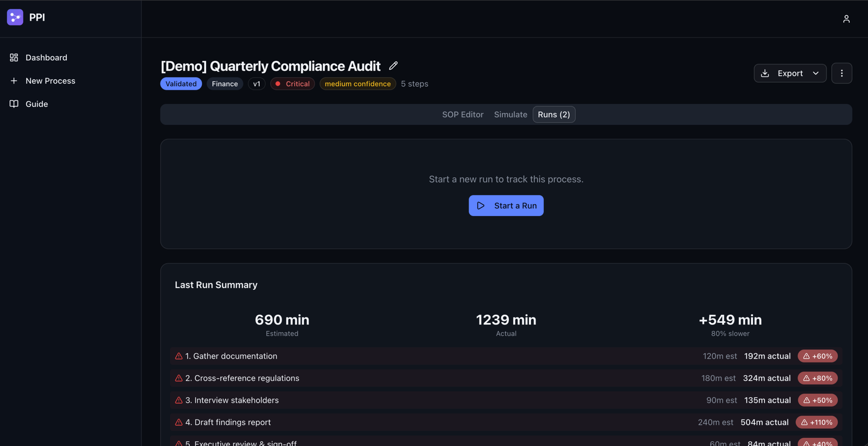Screen dimensions: 868x446
Task: Click the Export button
Action: tap(783, 73)
